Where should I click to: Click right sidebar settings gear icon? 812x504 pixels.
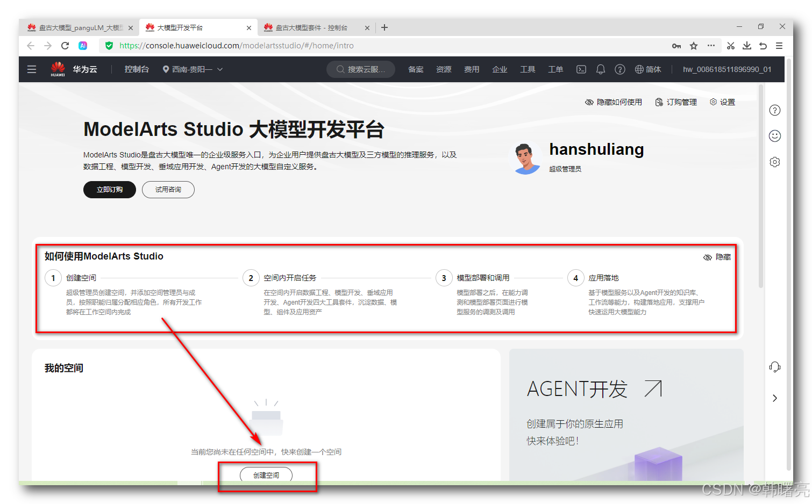(775, 162)
